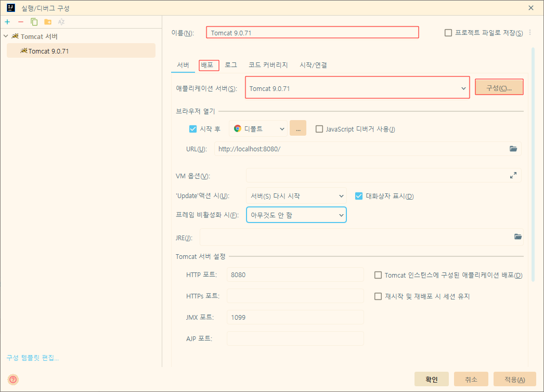Click the '취소' cancel button
544x392 pixels.
click(471, 379)
